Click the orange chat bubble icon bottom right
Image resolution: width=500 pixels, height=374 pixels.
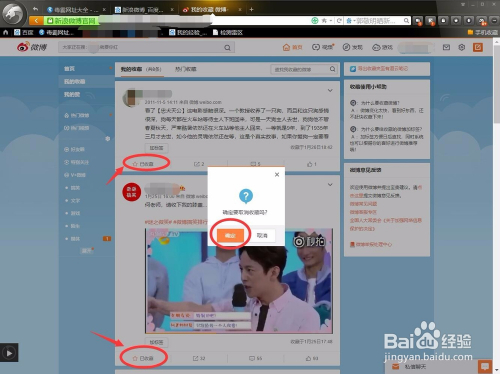pyautogui.click(x=485, y=367)
